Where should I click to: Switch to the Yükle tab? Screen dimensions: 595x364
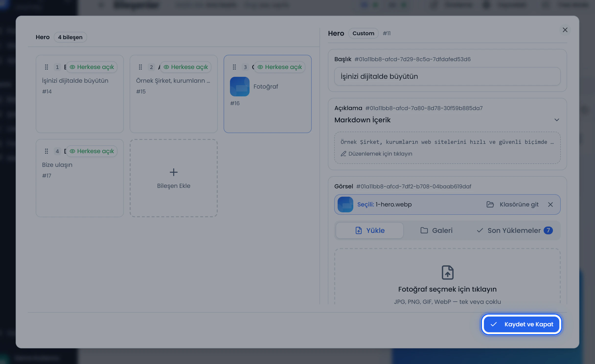[x=370, y=230]
